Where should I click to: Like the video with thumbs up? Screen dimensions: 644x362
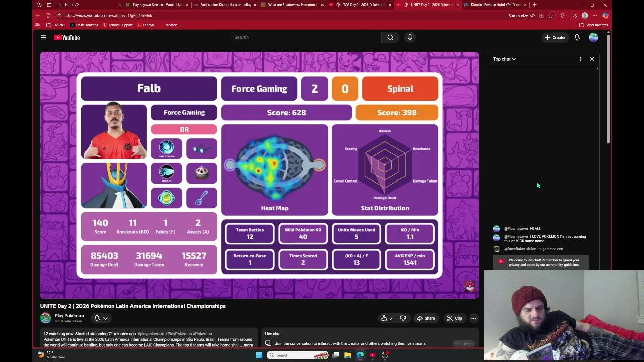tap(386, 318)
